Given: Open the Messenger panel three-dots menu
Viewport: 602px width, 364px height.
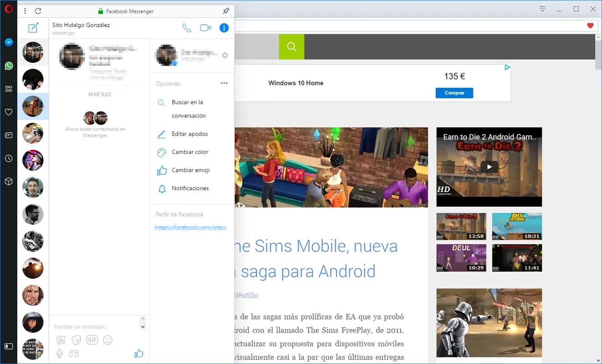Looking at the screenshot, I should (25, 11).
